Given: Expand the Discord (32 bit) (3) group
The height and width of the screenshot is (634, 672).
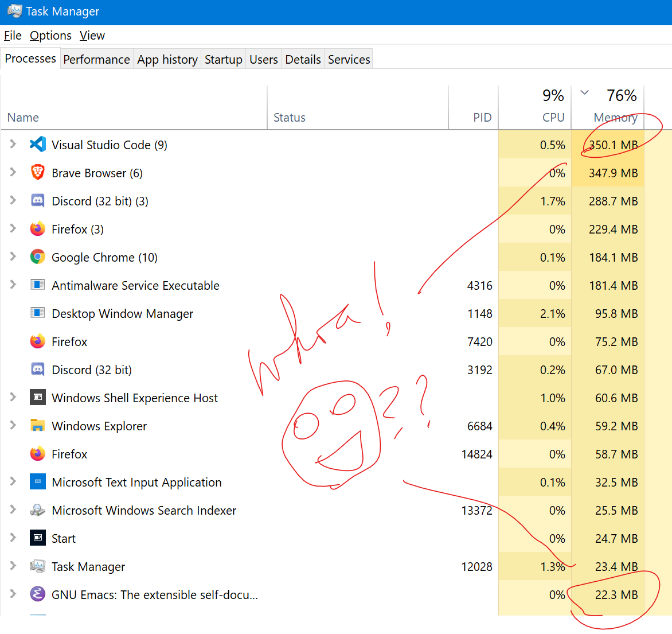Looking at the screenshot, I should (13, 200).
